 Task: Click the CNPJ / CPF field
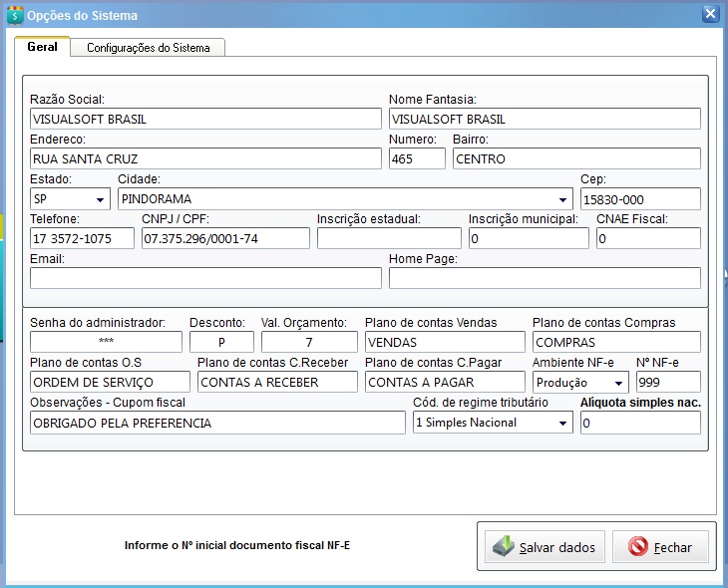[x=225, y=238]
